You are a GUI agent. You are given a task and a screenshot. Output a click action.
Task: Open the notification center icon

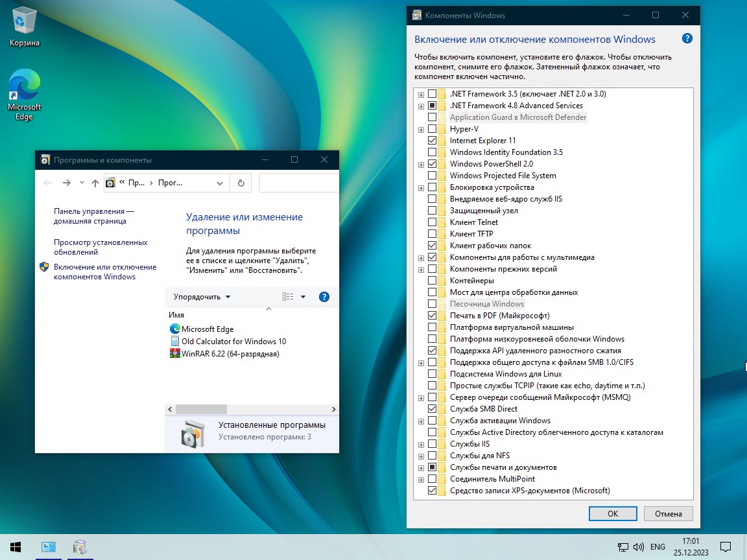tap(725, 546)
